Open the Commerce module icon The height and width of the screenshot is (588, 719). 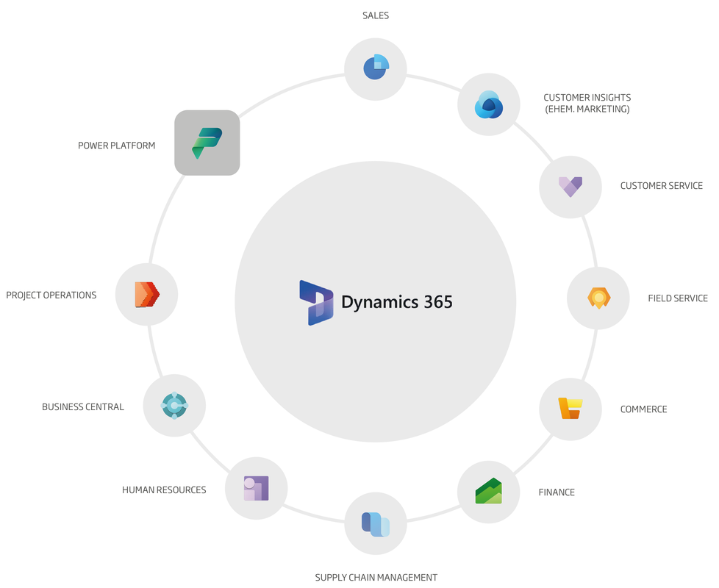[570, 409]
